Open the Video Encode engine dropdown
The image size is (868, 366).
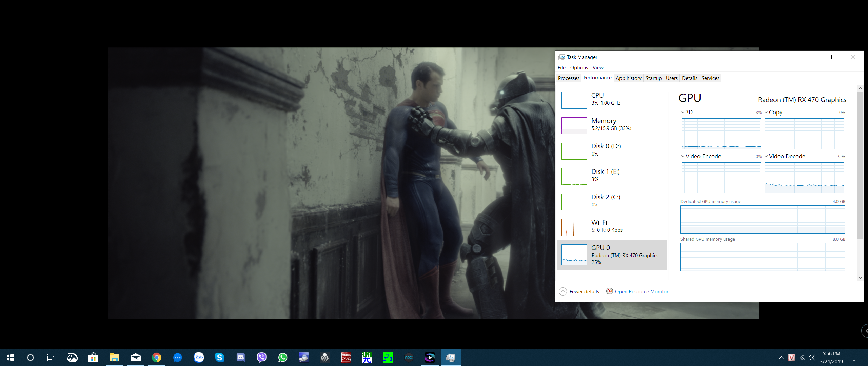701,156
